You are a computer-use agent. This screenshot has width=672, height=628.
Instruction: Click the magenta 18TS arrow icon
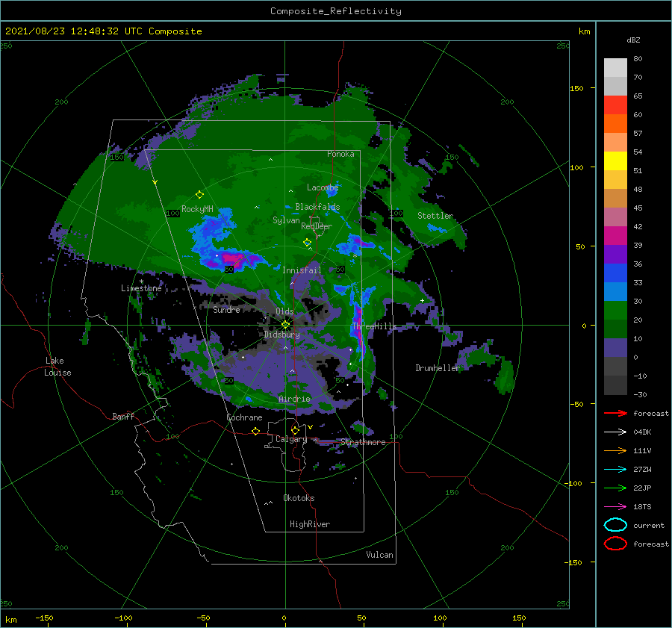pyautogui.click(x=615, y=507)
